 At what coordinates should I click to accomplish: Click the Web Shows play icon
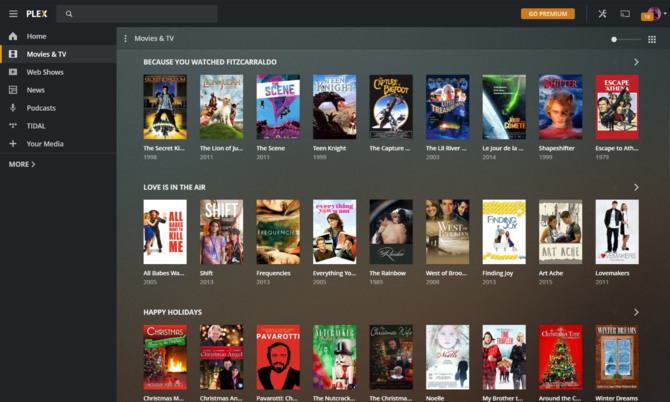pos(13,72)
